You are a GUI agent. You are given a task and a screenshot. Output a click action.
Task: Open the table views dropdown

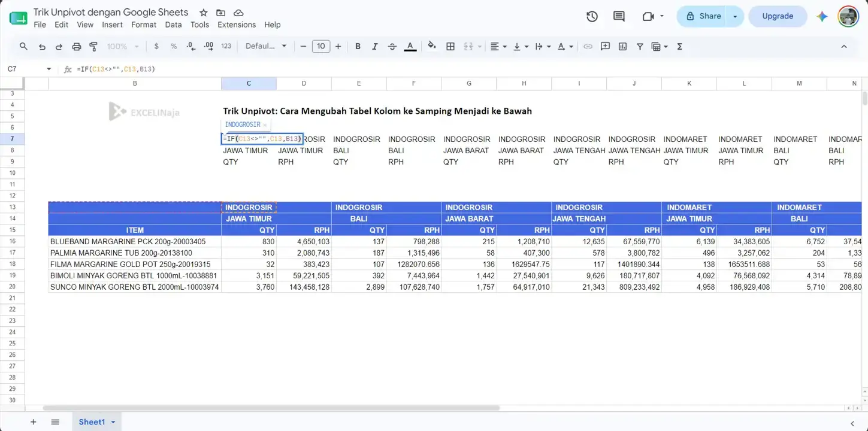coord(660,46)
